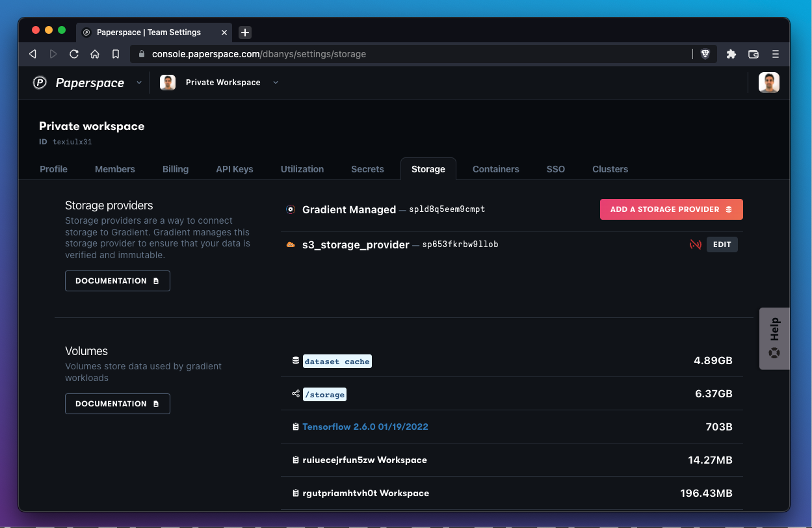The width and height of the screenshot is (812, 528).
Task: Open the Paperspace product dropdown chevron
Action: pyautogui.click(x=138, y=83)
